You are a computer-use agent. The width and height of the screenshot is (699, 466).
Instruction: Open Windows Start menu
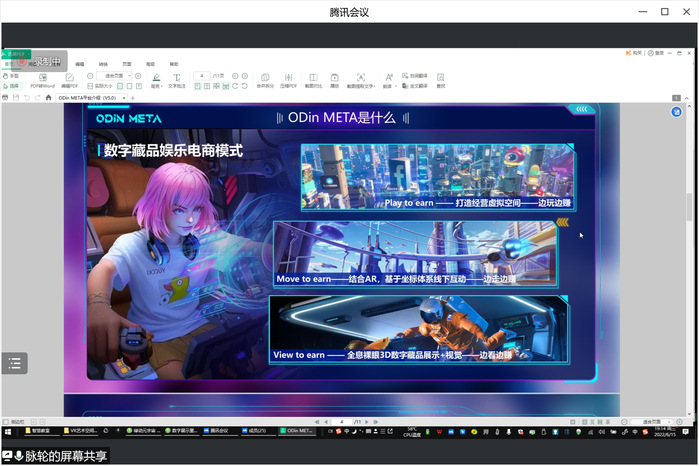click(x=8, y=432)
